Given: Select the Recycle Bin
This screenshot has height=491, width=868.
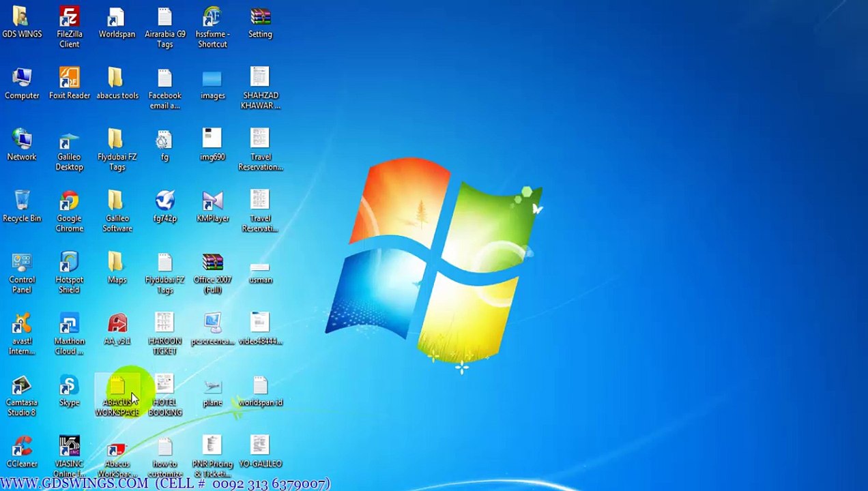Looking at the screenshot, I should (x=22, y=207).
